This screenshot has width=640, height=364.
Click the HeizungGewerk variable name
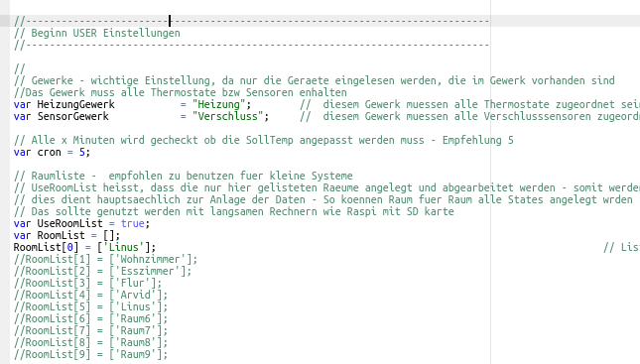76,104
